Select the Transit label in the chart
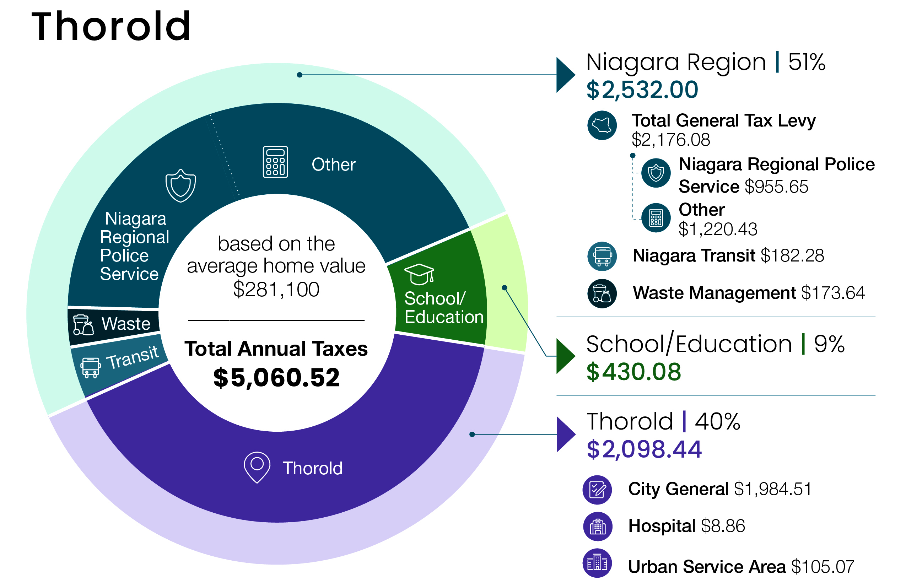 pyautogui.click(x=133, y=357)
